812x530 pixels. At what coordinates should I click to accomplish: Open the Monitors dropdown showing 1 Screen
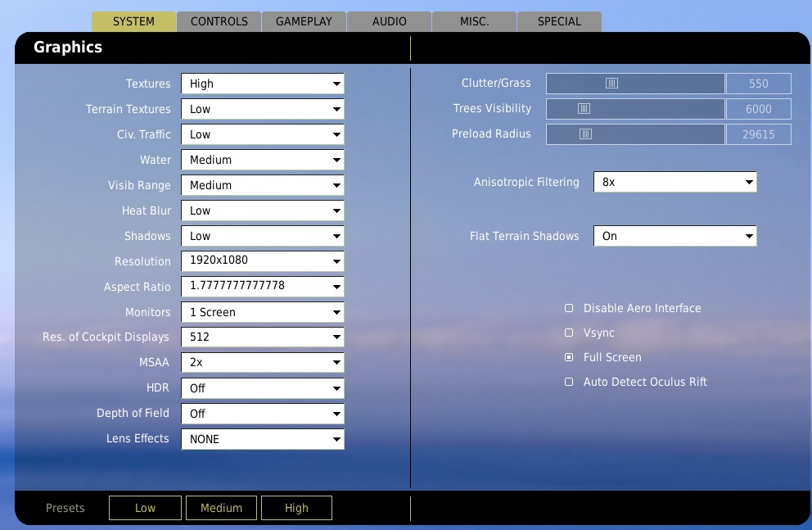[263, 312]
